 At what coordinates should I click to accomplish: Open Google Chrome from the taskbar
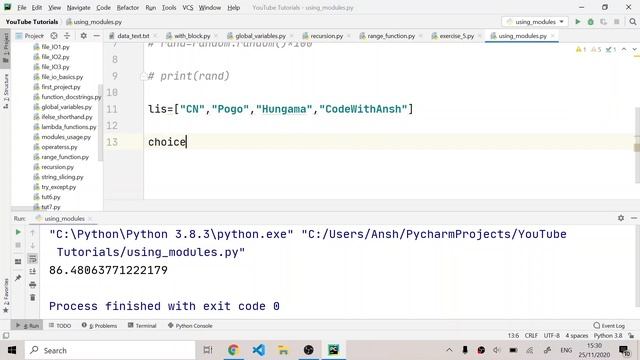click(x=233, y=350)
